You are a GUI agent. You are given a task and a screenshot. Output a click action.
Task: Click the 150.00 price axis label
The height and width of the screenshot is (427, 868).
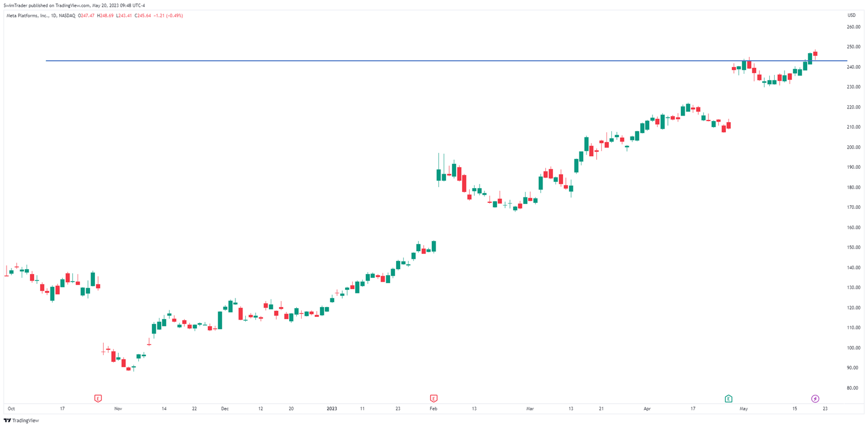coord(853,247)
